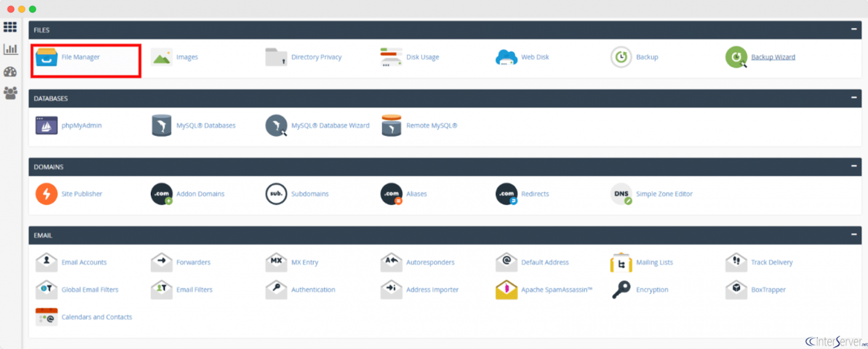This screenshot has height=349, width=868.
Task: Collapse the EMAIL section
Action: pos(853,235)
